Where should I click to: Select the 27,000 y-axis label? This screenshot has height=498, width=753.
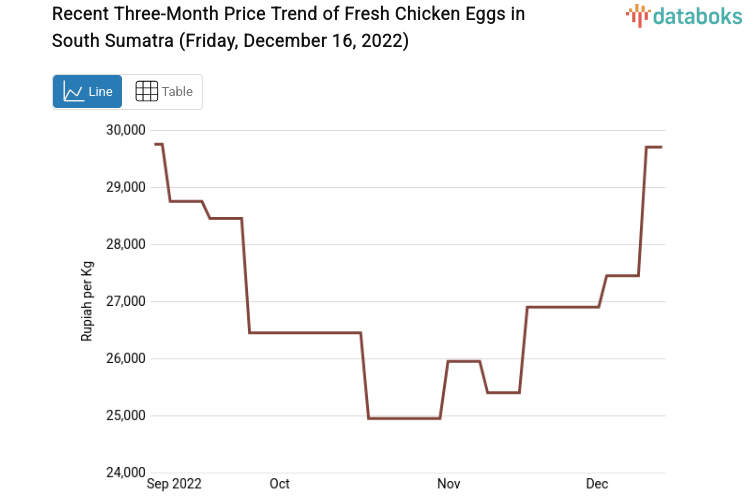click(x=125, y=301)
